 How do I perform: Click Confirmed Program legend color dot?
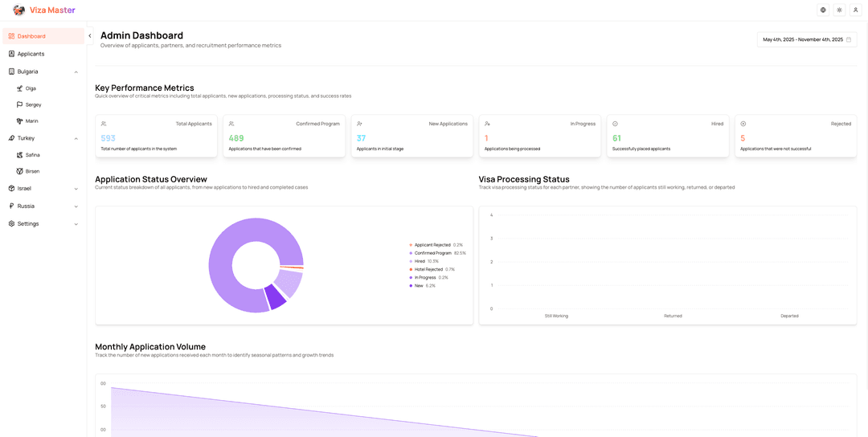point(411,253)
